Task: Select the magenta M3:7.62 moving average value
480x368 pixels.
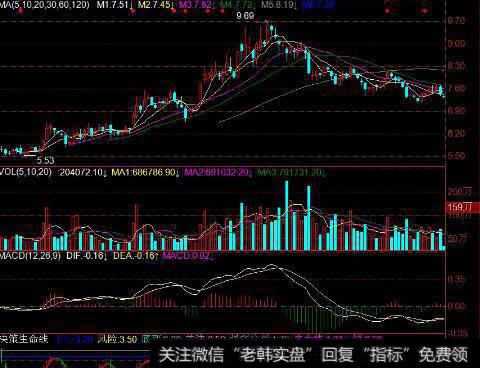Action: (x=196, y=5)
